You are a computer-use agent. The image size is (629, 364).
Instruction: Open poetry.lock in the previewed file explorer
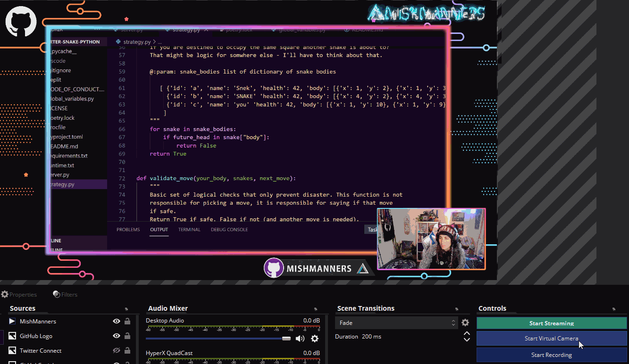click(x=62, y=118)
